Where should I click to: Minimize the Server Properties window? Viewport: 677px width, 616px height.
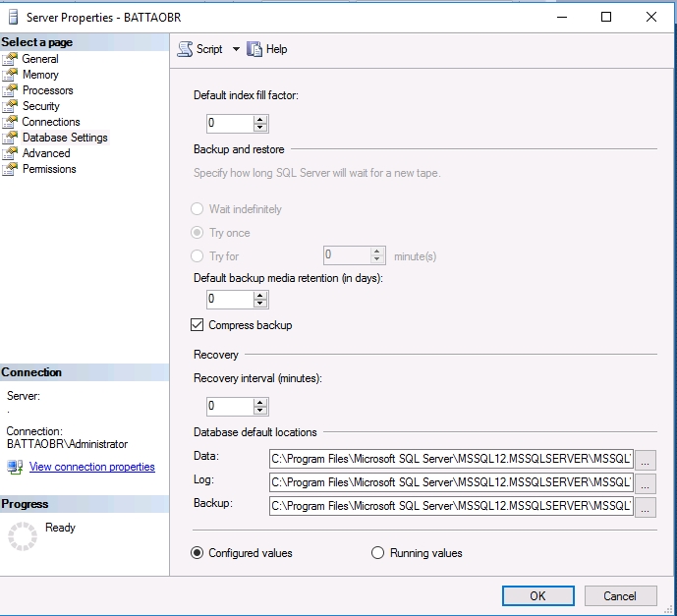pos(562,18)
